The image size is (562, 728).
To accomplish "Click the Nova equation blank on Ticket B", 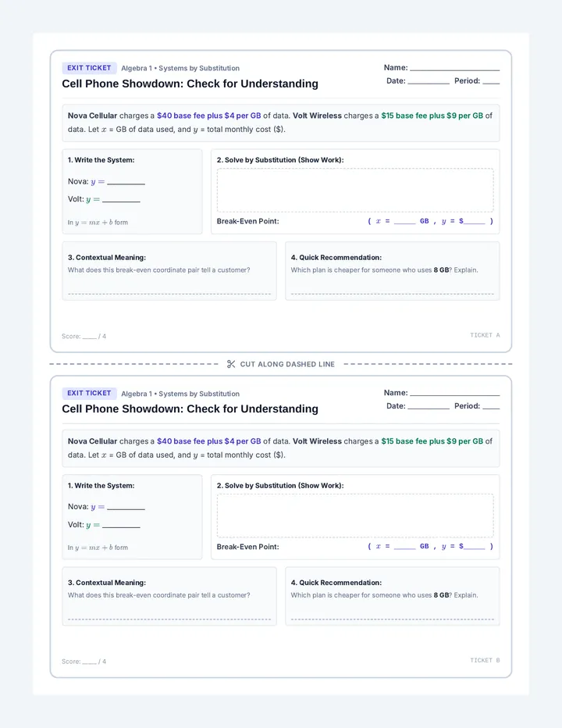I will point(126,509).
